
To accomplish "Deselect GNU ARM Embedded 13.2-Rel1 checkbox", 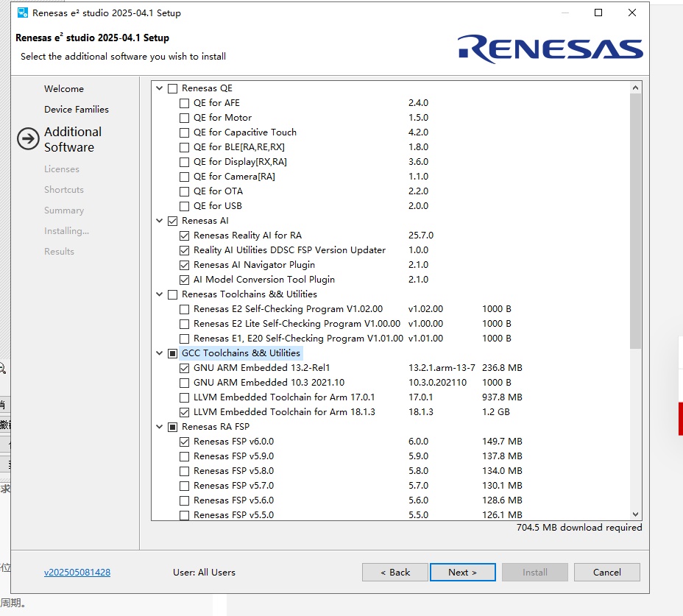I will coord(184,368).
